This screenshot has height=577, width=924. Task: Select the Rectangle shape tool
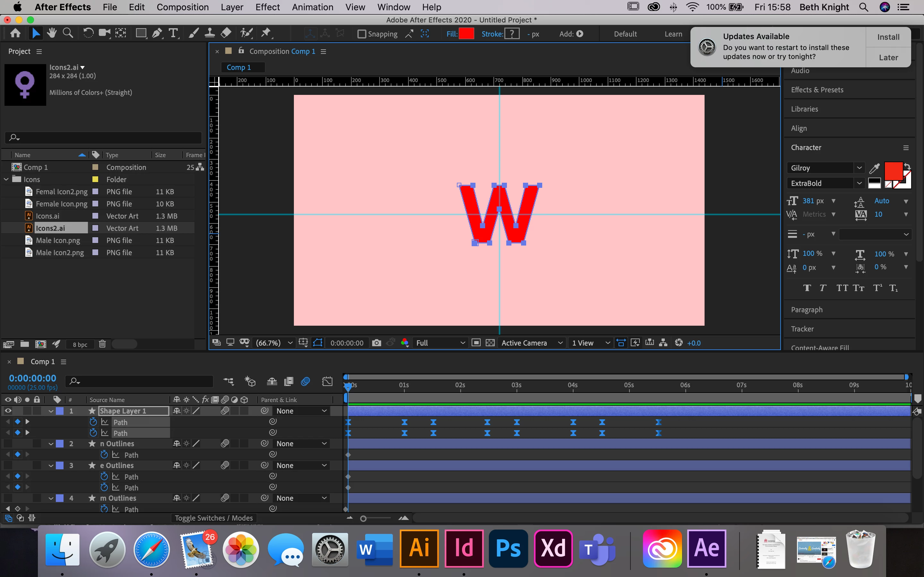pyautogui.click(x=141, y=34)
